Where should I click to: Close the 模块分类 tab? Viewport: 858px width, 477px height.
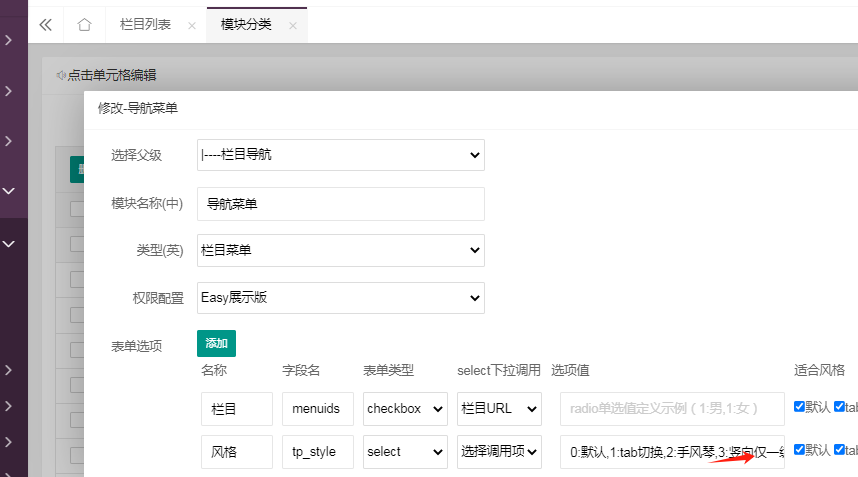pos(293,26)
